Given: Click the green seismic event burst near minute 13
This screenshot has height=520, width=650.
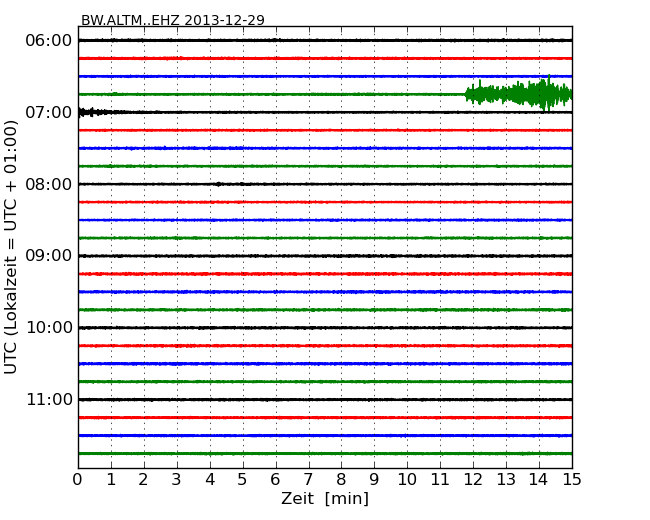Looking at the screenshot, I should [x=518, y=94].
